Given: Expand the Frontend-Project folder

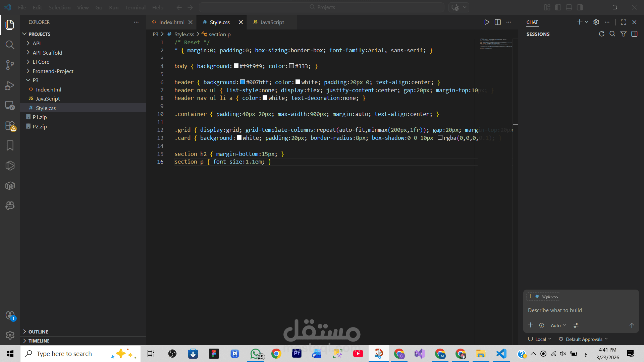Looking at the screenshot, I should 53,71.
